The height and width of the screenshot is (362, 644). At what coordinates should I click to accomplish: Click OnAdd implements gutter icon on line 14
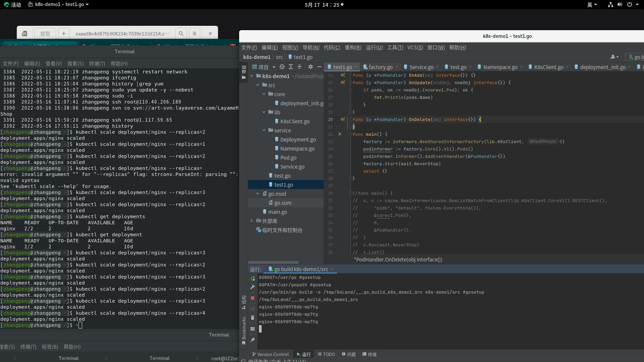343,75
